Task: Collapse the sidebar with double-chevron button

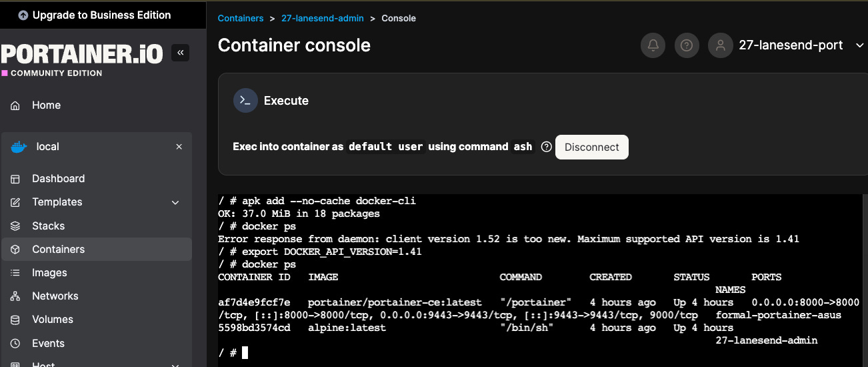Action: [x=180, y=53]
